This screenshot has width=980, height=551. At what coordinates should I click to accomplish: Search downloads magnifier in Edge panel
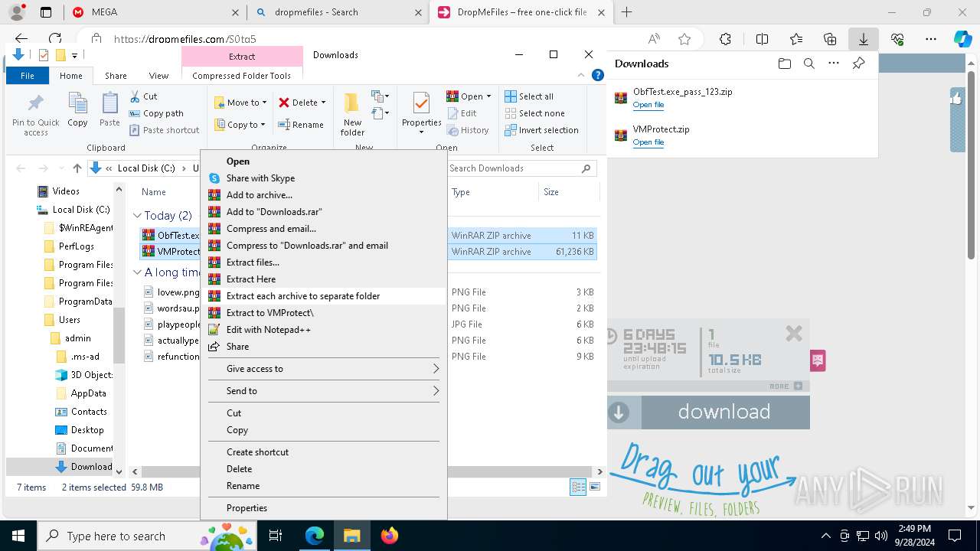(x=808, y=64)
